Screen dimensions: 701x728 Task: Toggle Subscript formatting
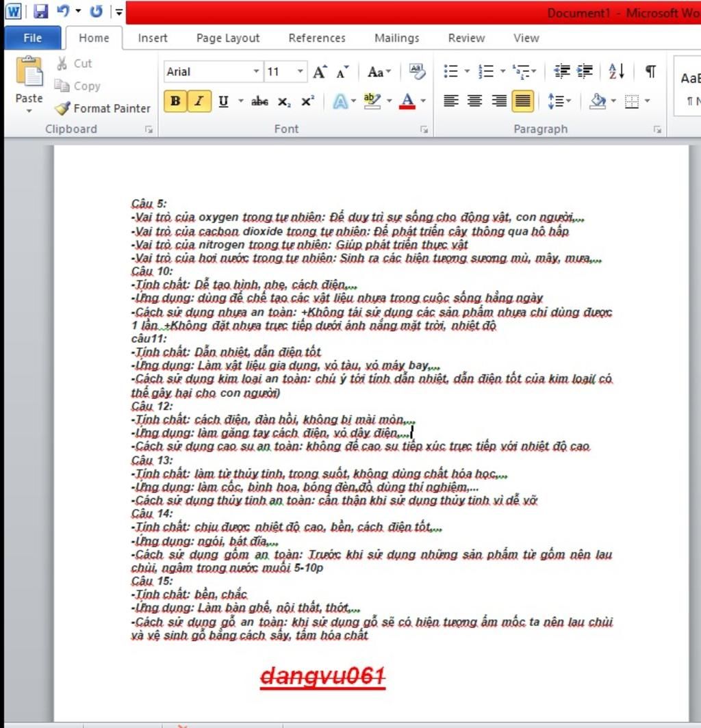[x=284, y=101]
